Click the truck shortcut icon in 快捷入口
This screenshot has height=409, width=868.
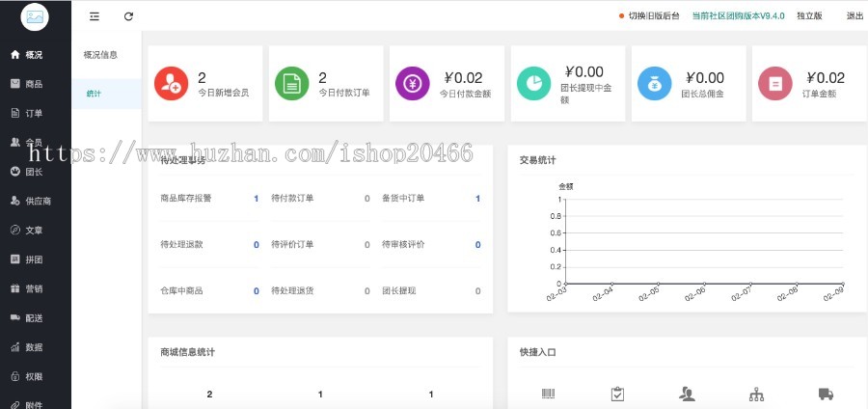[826, 395]
